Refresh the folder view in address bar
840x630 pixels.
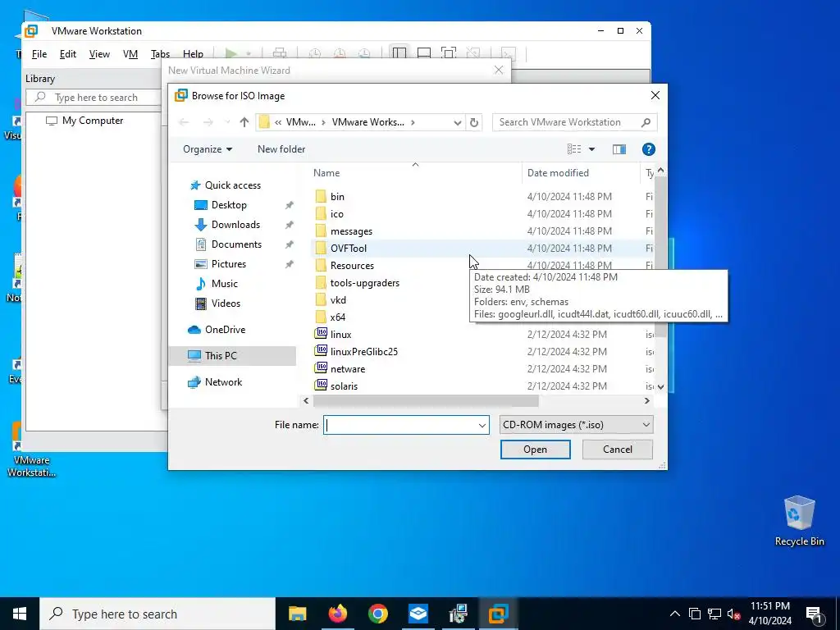[474, 122]
